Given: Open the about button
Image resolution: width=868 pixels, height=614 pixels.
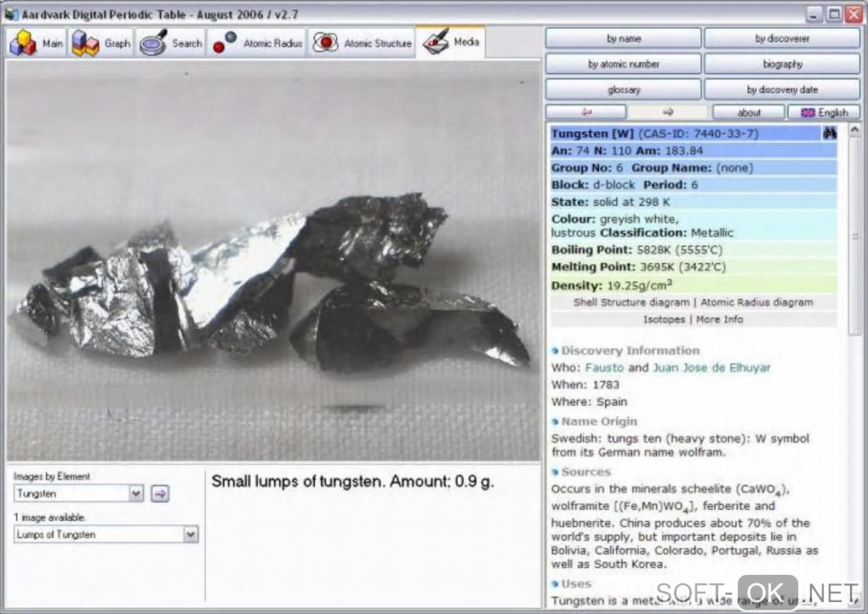Looking at the screenshot, I should [748, 112].
